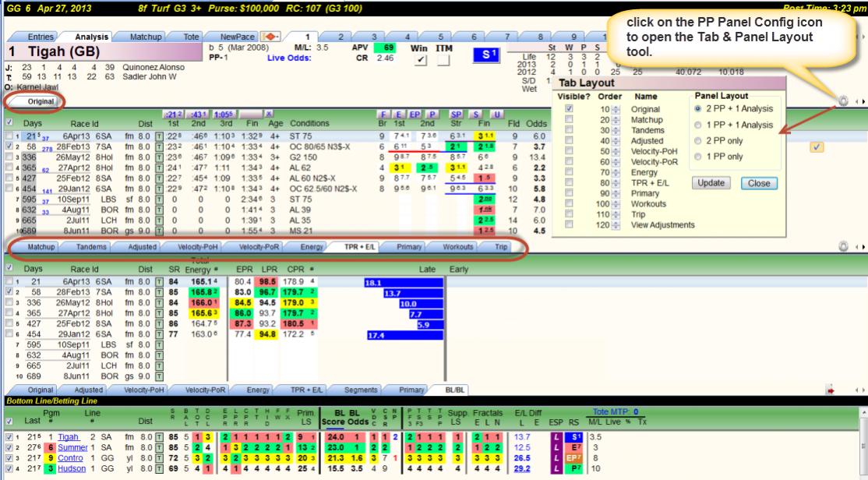Image resolution: width=868 pixels, height=480 pixels.
Task: Open the second panel's config gear icon
Action: pos(843,247)
